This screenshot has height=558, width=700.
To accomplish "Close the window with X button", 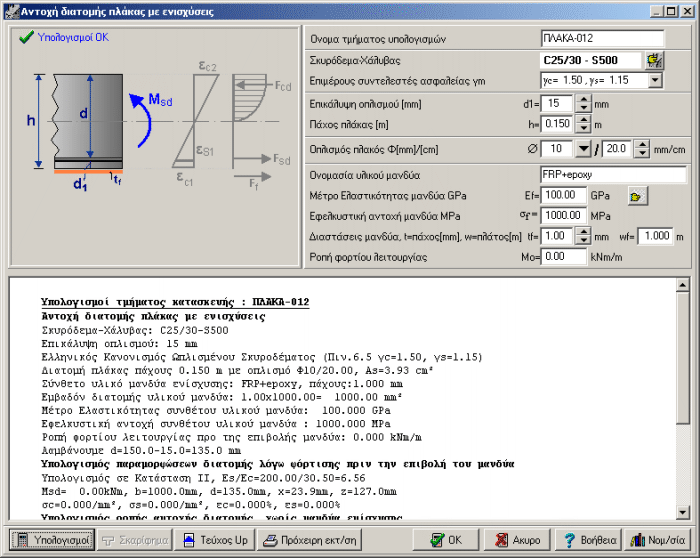I will click(687, 11).
